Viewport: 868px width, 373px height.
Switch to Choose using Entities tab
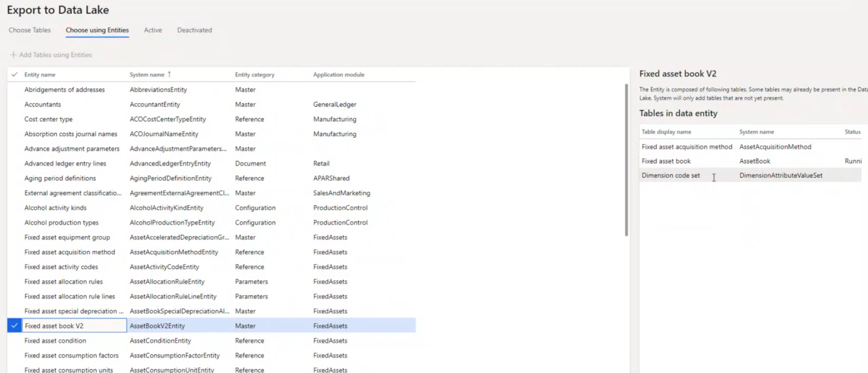(x=97, y=30)
